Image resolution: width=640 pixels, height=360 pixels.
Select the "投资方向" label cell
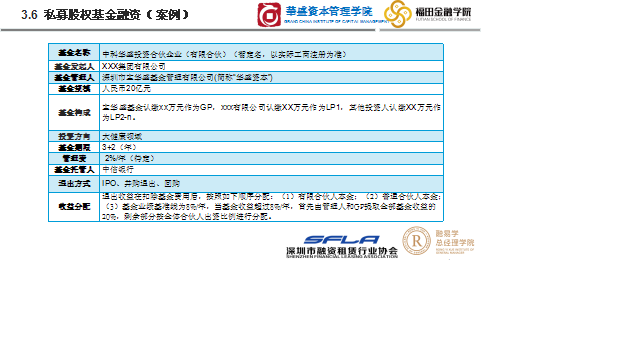(74, 136)
